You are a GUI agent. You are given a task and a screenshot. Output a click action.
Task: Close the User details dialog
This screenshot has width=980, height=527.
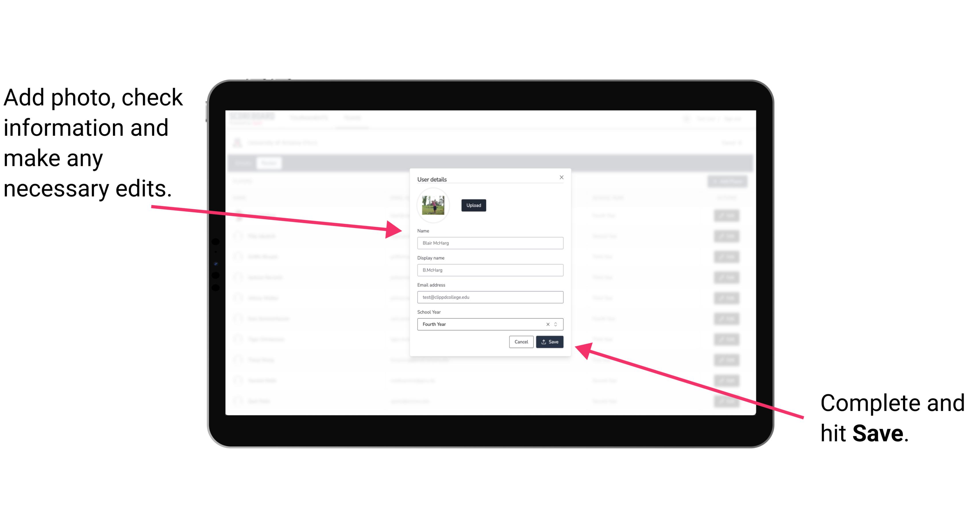[x=561, y=177]
